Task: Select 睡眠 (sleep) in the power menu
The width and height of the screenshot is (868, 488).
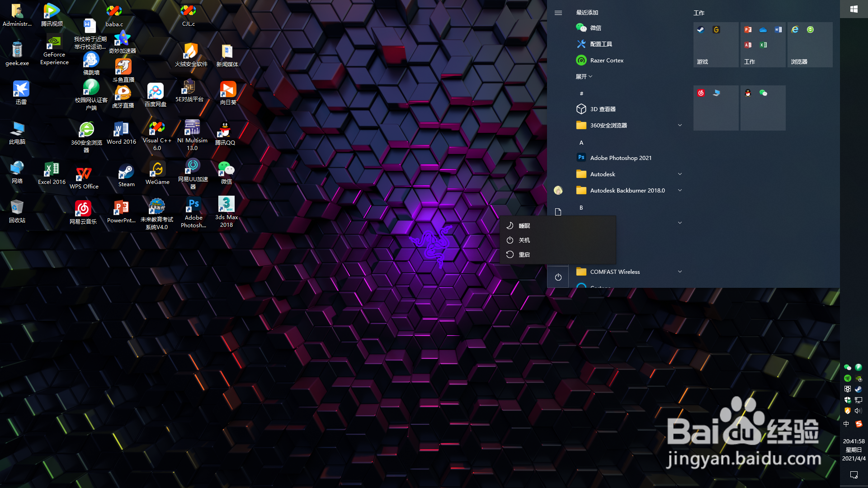Action: pyautogui.click(x=524, y=225)
